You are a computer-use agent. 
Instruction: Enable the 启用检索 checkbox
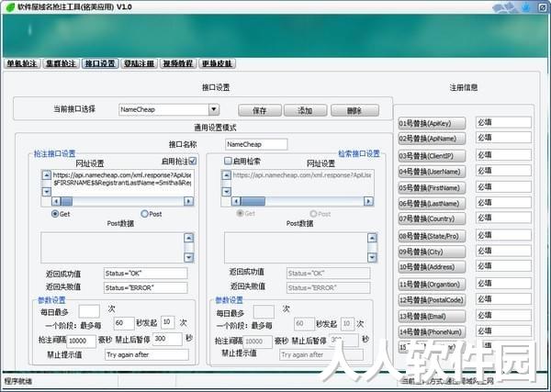[x=228, y=161]
